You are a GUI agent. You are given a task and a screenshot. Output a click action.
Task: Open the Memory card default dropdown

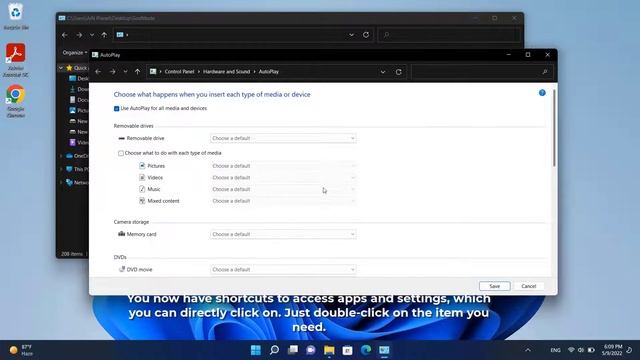[x=283, y=234]
